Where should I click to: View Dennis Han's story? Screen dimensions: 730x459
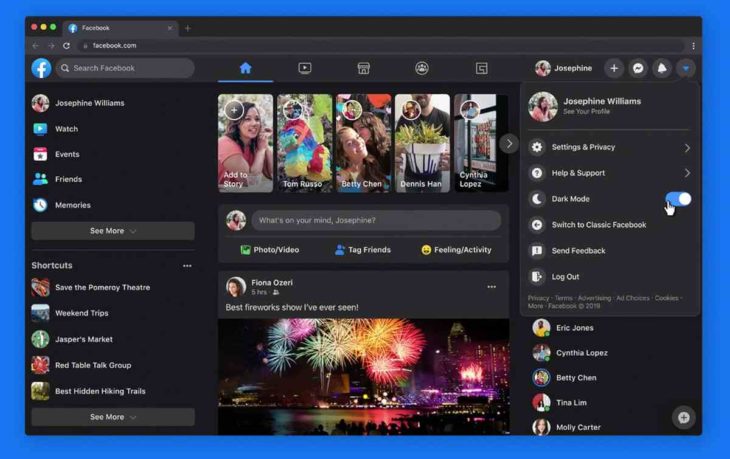[x=422, y=143]
